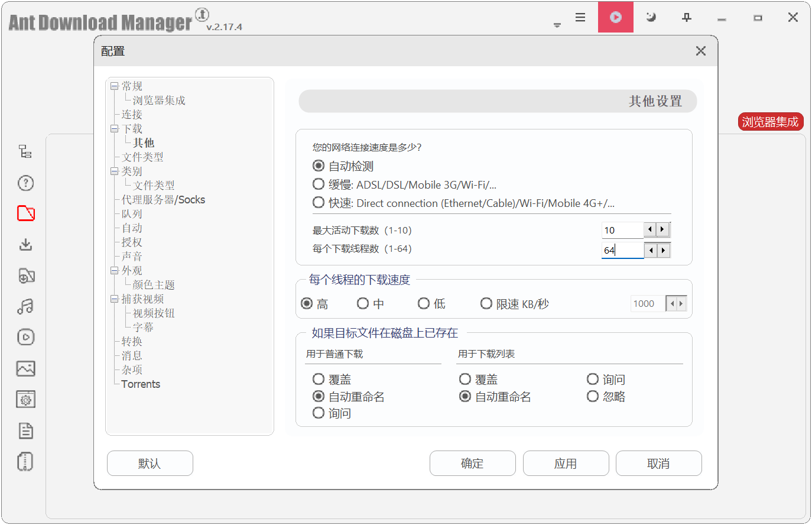Toggle the night mode moon icon

coord(651,17)
